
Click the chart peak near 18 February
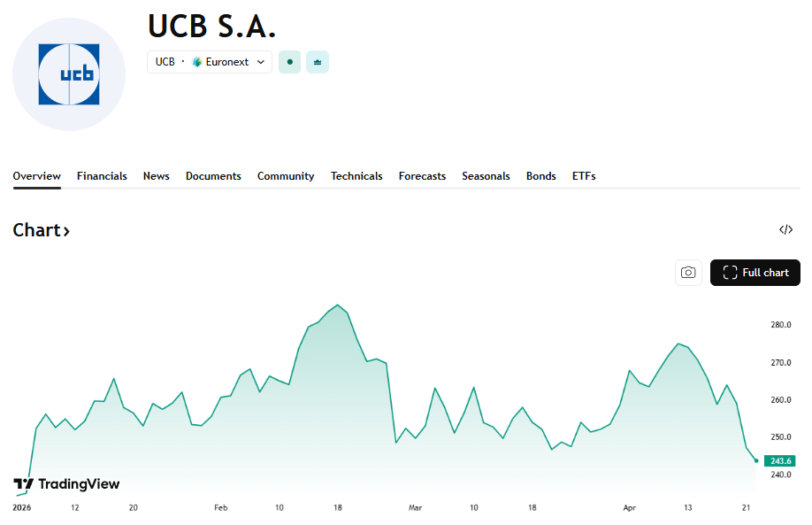click(x=338, y=305)
